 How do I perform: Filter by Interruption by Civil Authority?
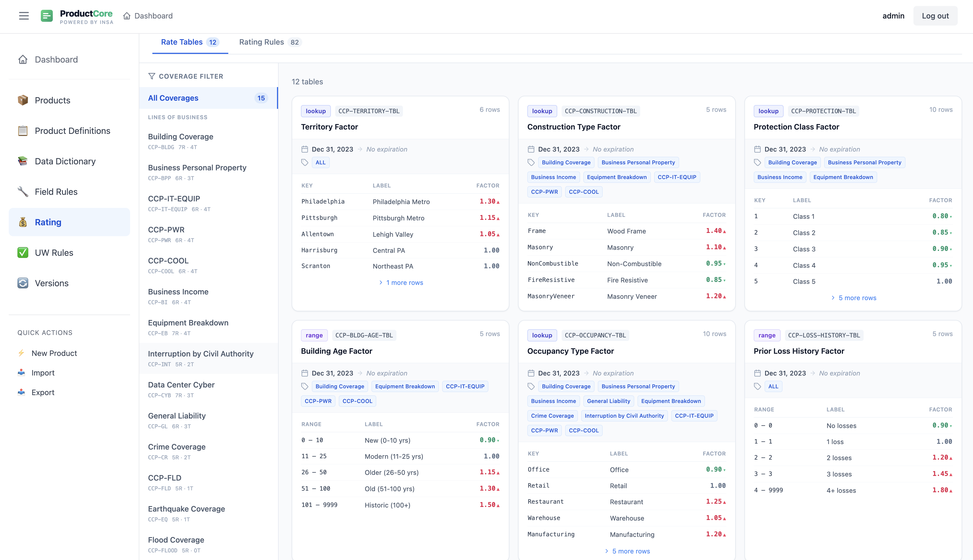click(208, 358)
